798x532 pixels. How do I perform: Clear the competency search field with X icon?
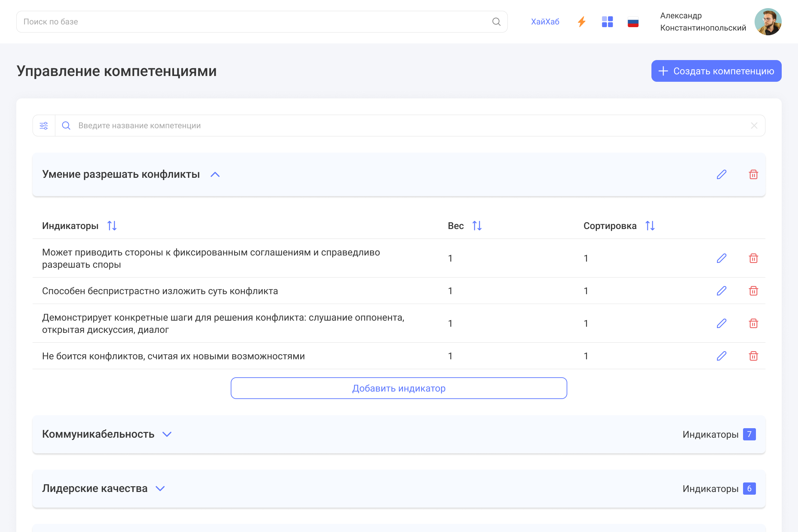(x=754, y=126)
